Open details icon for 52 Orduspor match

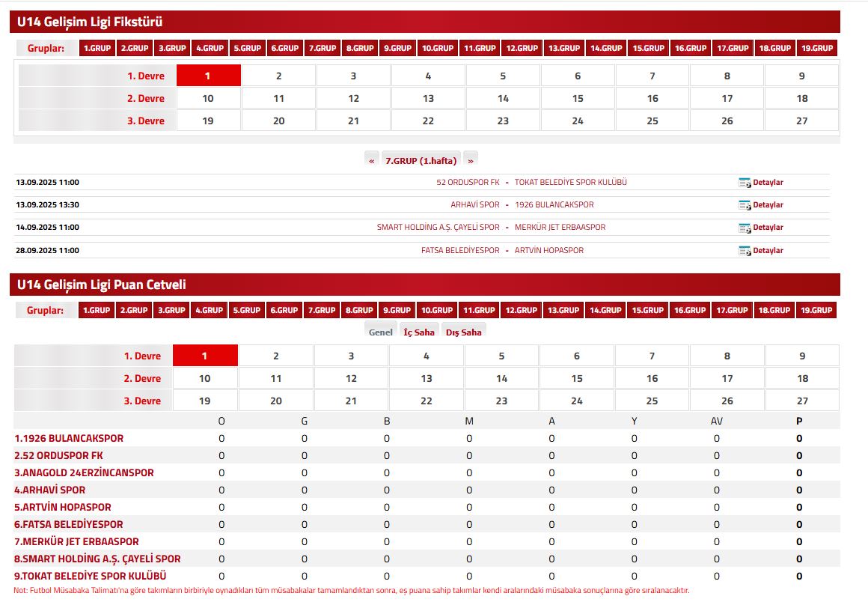(745, 183)
